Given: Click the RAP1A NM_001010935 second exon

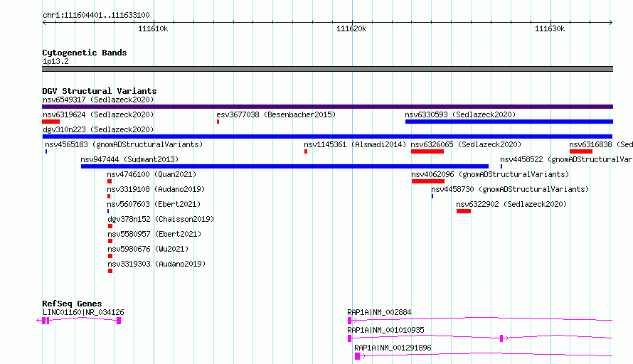Looking at the screenshot, I should tap(501, 338).
